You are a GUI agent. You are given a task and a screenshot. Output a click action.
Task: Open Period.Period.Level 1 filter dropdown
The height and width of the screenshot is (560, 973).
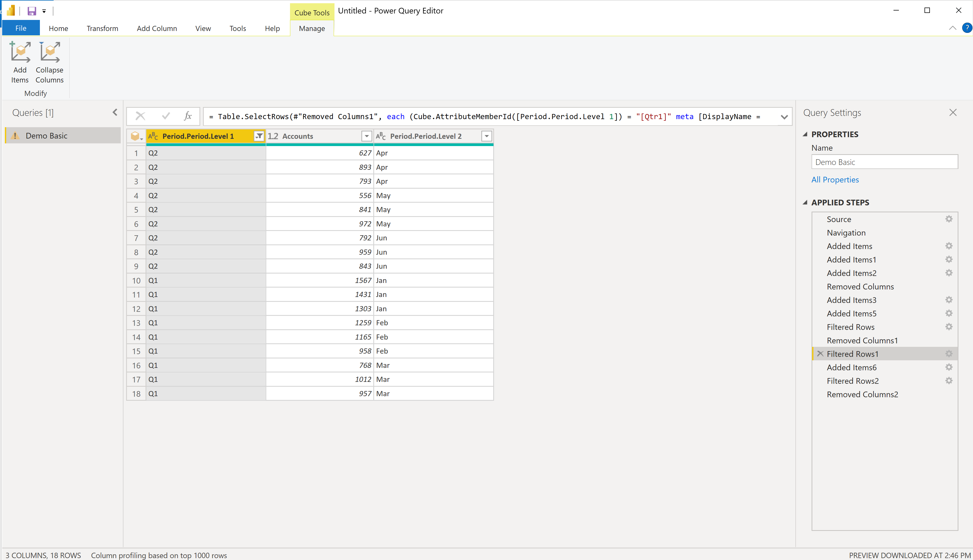pyautogui.click(x=259, y=136)
